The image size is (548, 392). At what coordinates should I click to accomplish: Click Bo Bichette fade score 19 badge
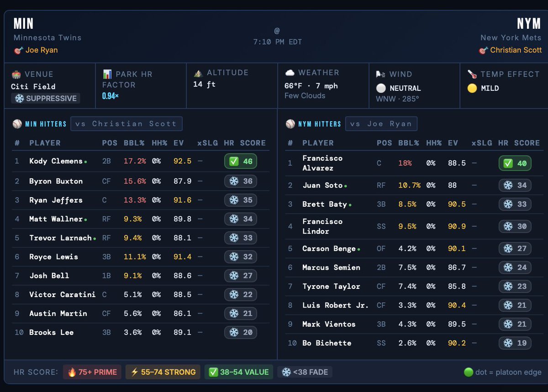click(515, 343)
